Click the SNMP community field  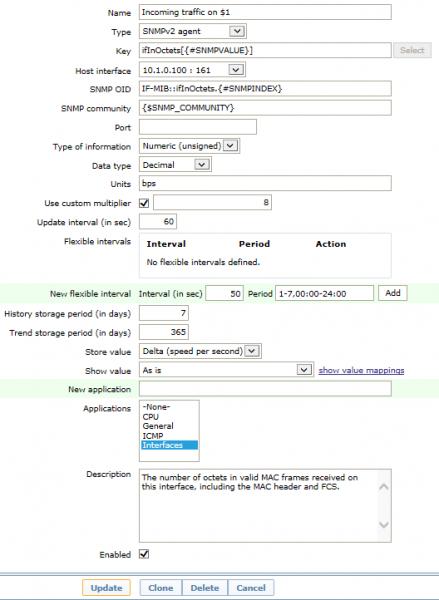(265, 108)
